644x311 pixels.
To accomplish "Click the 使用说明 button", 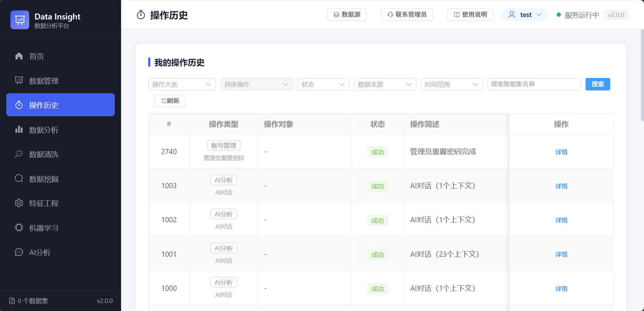I will [470, 15].
